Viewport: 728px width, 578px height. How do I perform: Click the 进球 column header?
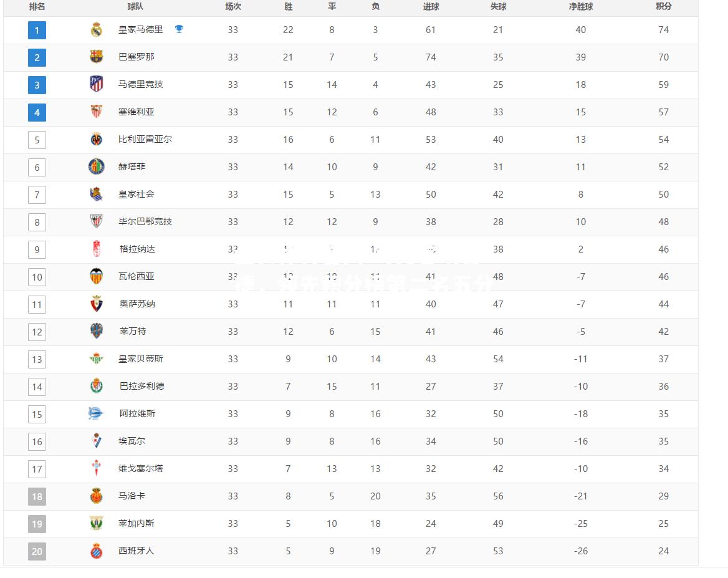pyautogui.click(x=431, y=6)
